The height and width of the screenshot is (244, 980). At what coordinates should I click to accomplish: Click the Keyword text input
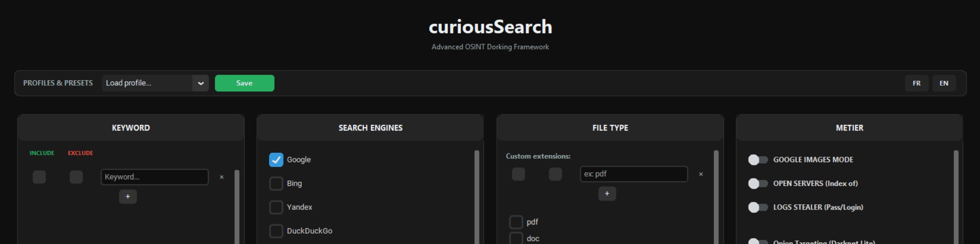(155, 177)
